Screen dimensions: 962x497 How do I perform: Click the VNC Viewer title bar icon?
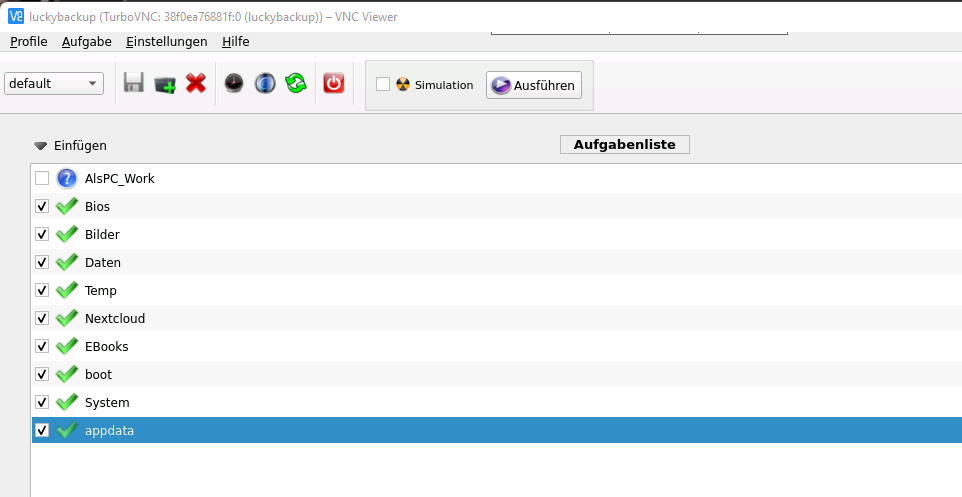point(16,17)
